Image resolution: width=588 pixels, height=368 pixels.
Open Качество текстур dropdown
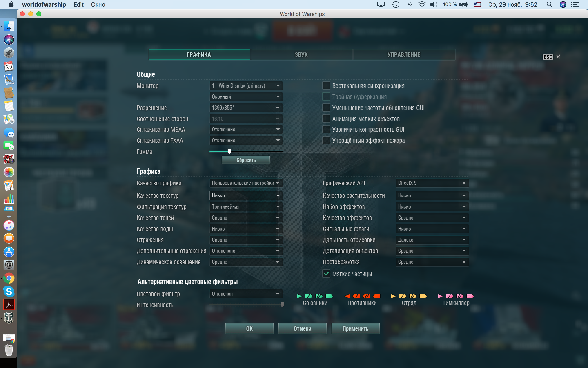tap(246, 196)
